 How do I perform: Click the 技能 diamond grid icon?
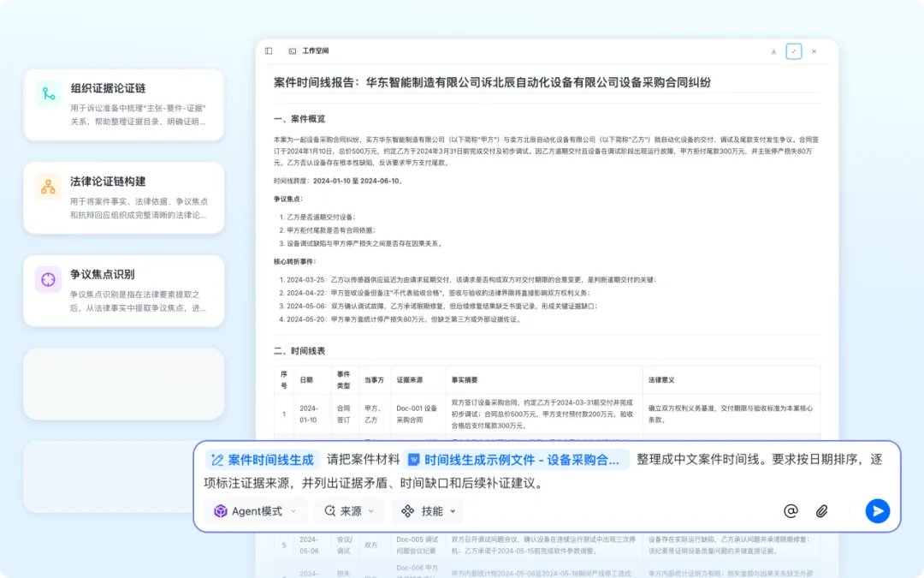408,511
